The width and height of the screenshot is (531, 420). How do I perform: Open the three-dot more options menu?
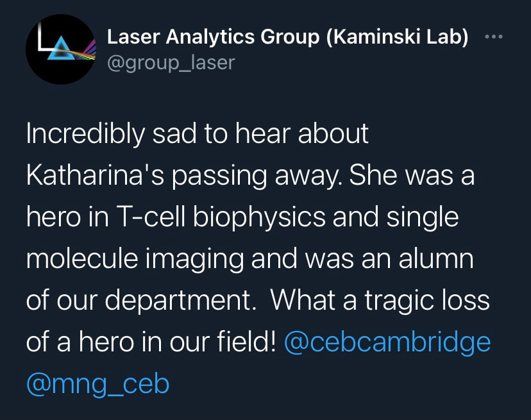(493, 37)
